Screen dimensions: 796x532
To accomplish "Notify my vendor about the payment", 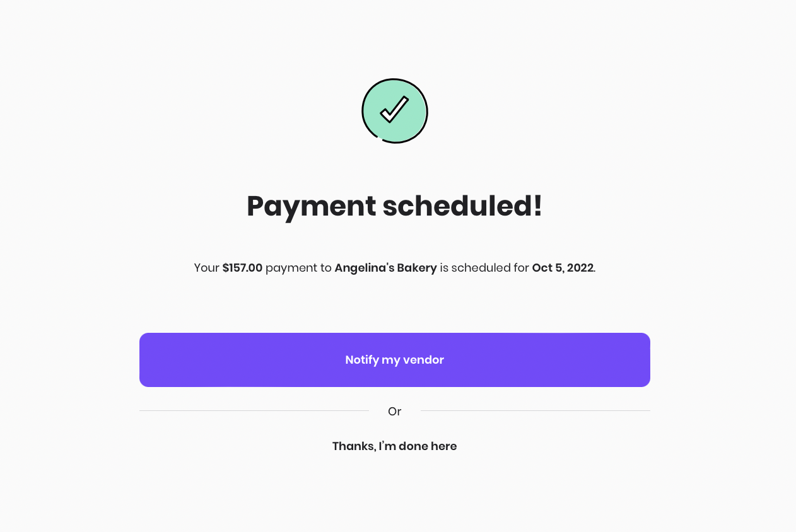I will [x=395, y=360].
